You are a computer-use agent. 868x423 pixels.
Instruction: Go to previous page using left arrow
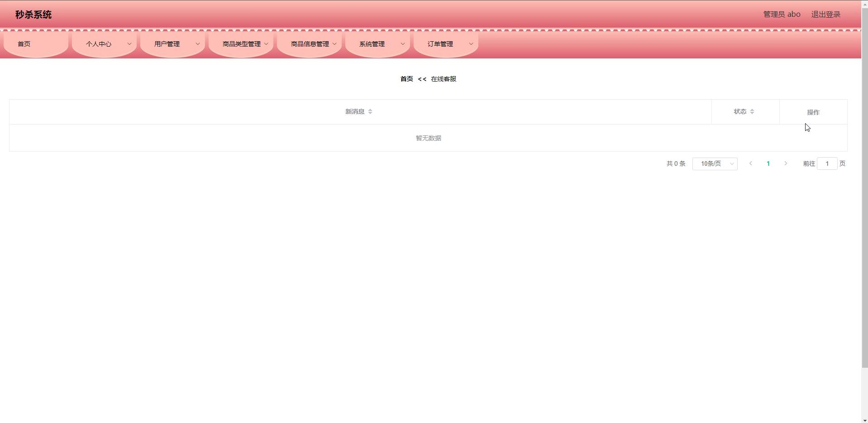(x=750, y=163)
